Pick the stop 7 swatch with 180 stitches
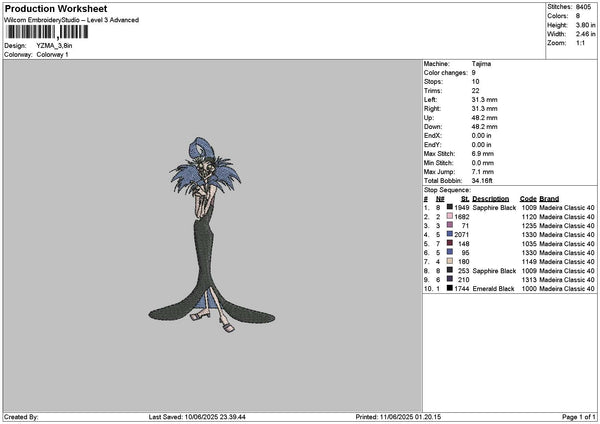The image size is (600, 424). (x=450, y=261)
